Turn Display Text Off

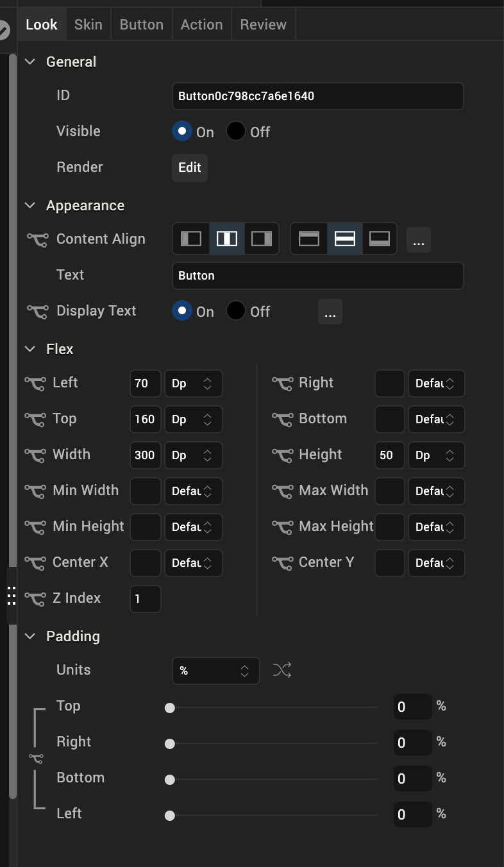point(236,311)
